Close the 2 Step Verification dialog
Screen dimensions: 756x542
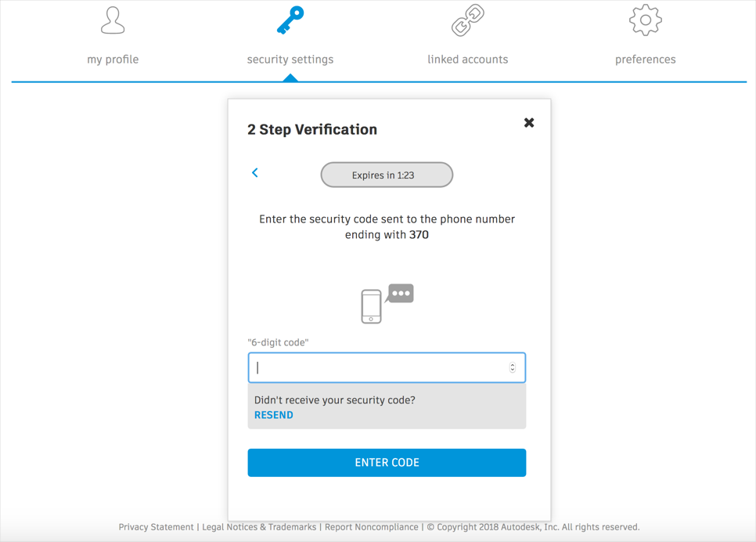click(529, 123)
